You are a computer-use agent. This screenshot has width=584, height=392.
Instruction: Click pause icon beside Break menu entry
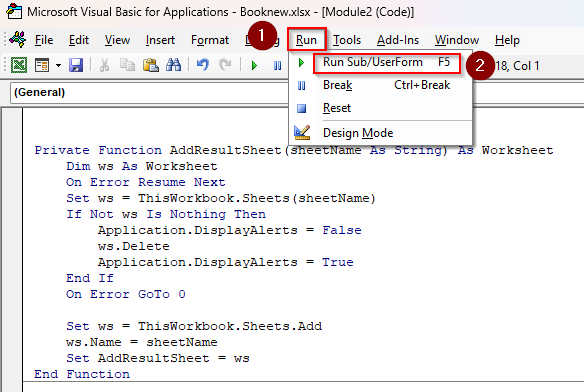tap(301, 86)
